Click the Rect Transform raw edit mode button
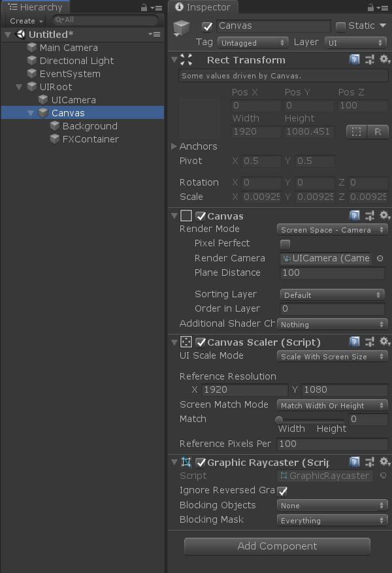The width and height of the screenshot is (392, 573). click(378, 131)
